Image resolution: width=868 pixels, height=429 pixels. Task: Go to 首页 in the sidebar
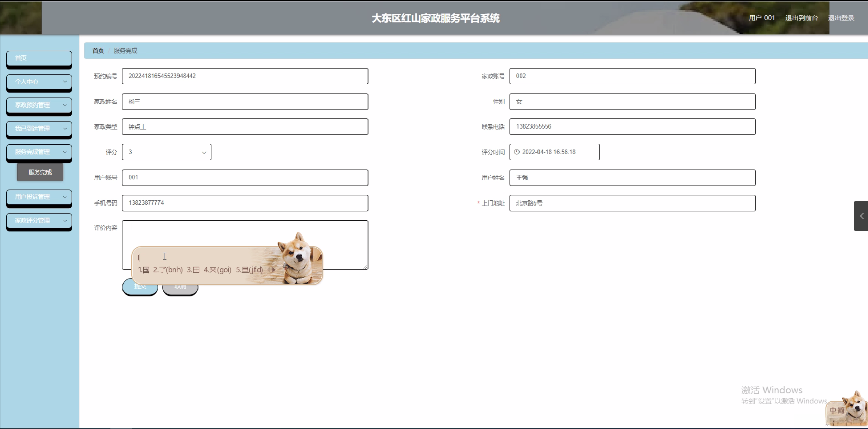pos(39,58)
